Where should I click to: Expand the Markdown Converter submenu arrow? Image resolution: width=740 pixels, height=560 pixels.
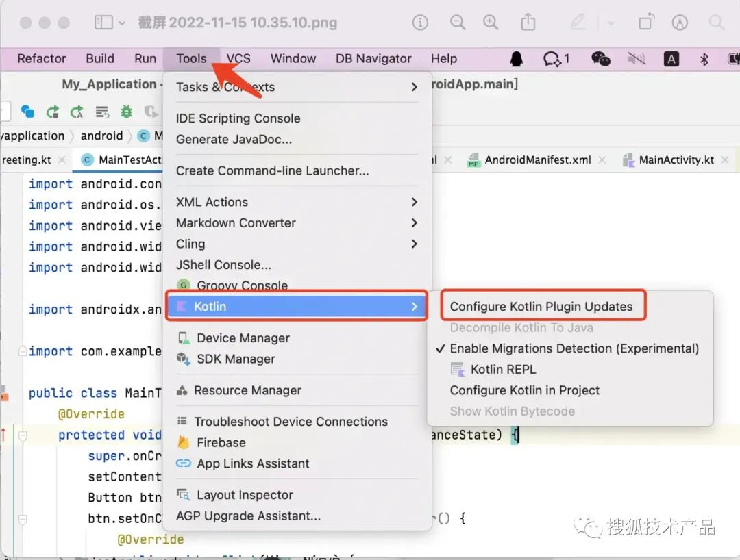pyautogui.click(x=414, y=222)
